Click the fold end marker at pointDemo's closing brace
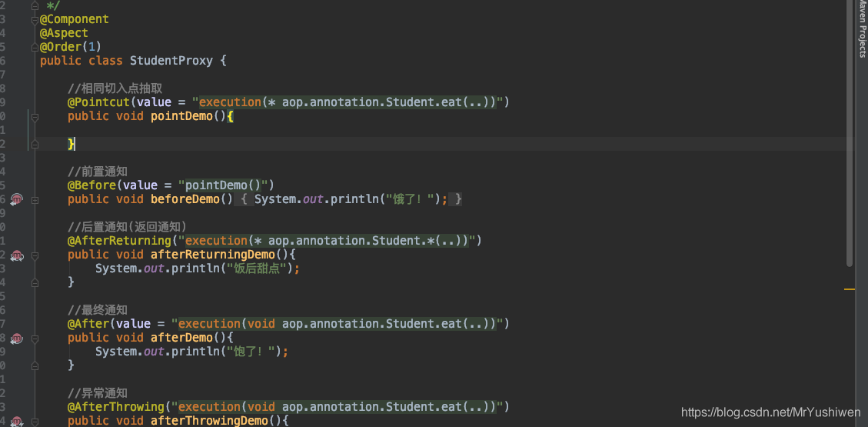Viewport: 868px width, 427px height. pyautogui.click(x=35, y=144)
